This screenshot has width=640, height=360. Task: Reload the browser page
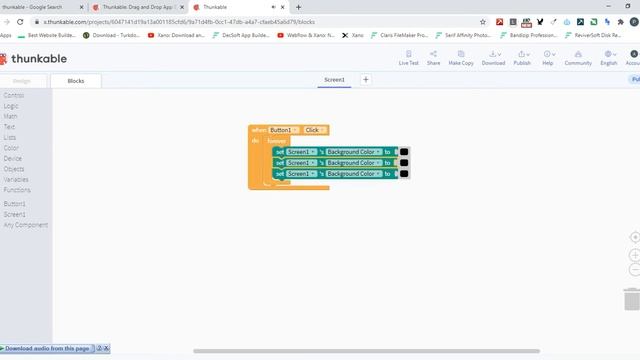[20, 22]
